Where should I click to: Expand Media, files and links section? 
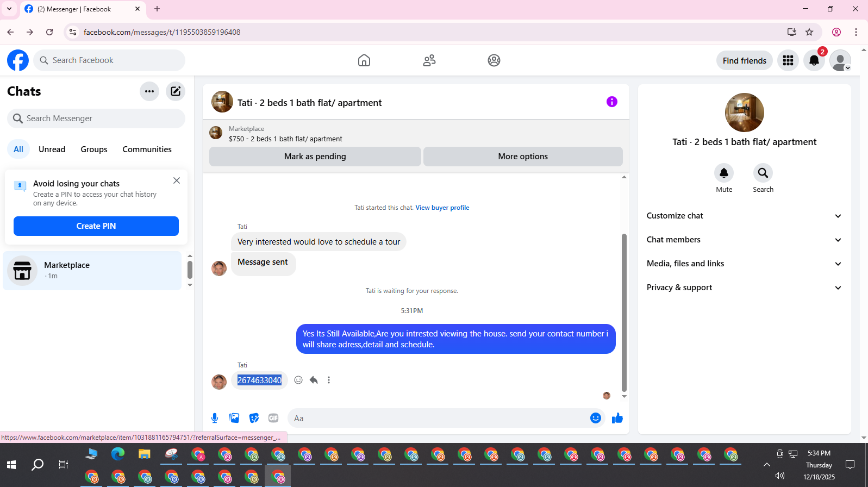pos(744,264)
